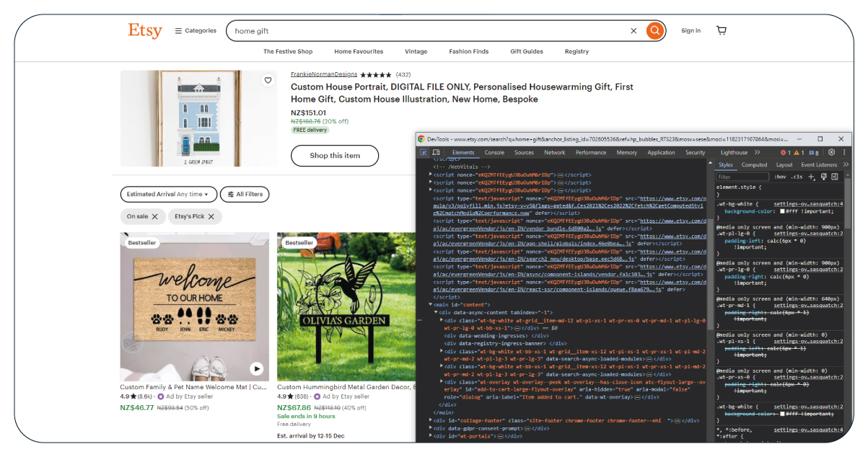Toggle .cls element classes button
The width and height of the screenshot is (868, 457).
[797, 177]
